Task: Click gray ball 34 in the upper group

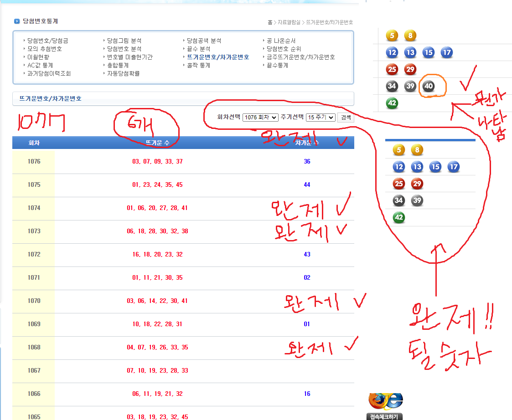Action: 392,86
